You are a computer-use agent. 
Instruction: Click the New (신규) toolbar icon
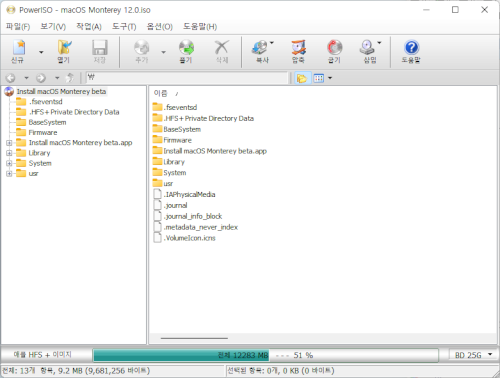(x=19, y=48)
